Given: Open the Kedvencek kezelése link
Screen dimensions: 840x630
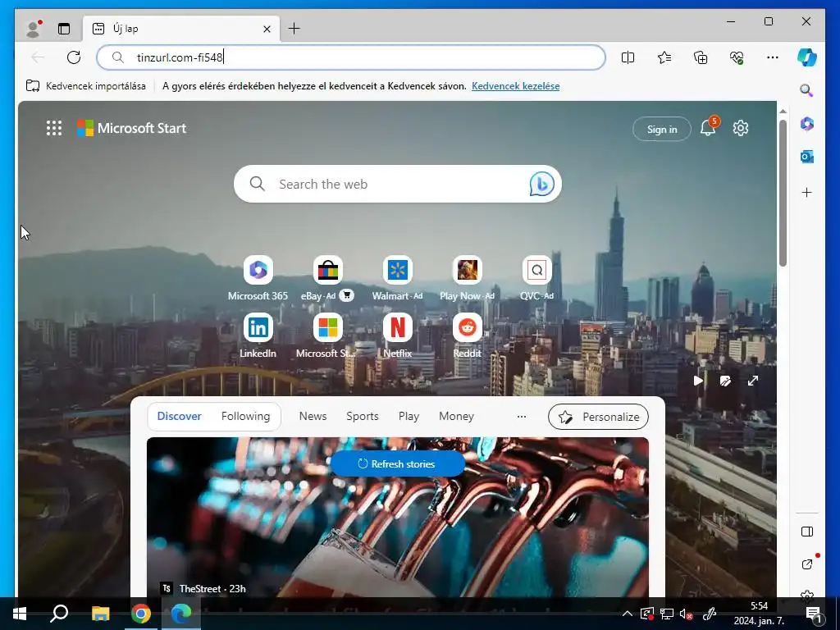Looking at the screenshot, I should tap(515, 85).
